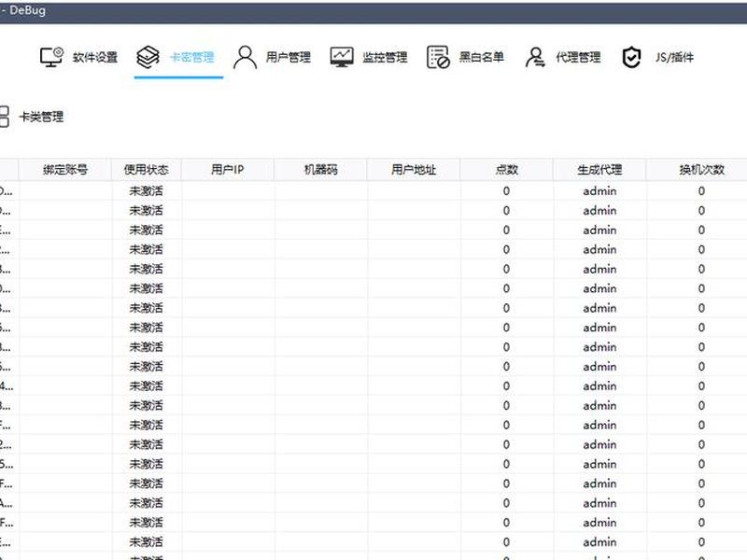Viewport: 747px width, 560px height.
Task: Click the 换机次数 column header
Action: (x=701, y=170)
